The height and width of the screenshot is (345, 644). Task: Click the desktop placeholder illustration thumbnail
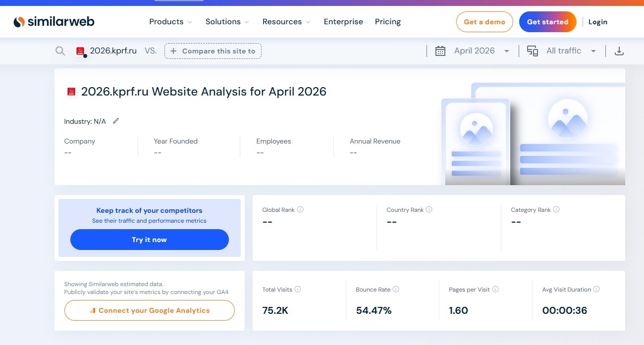[x=568, y=134]
